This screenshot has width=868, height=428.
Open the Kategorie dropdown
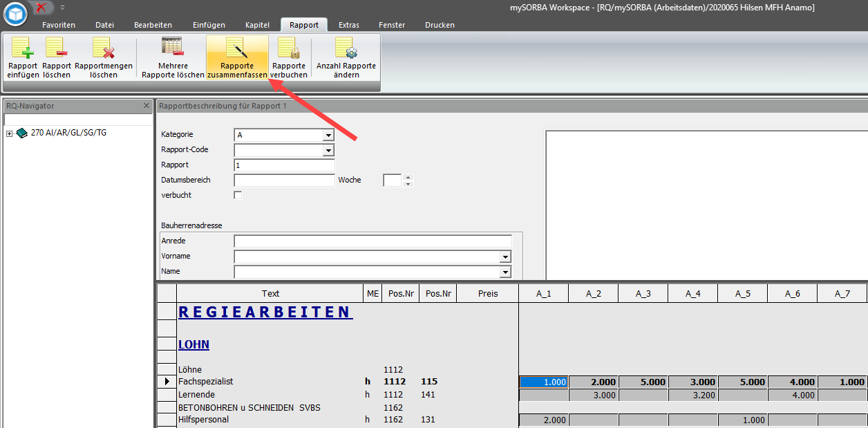328,135
